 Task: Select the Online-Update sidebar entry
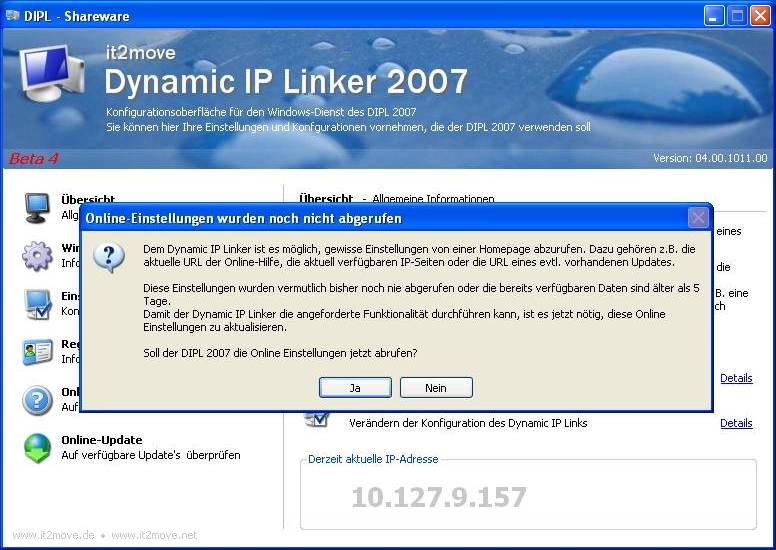point(151,448)
